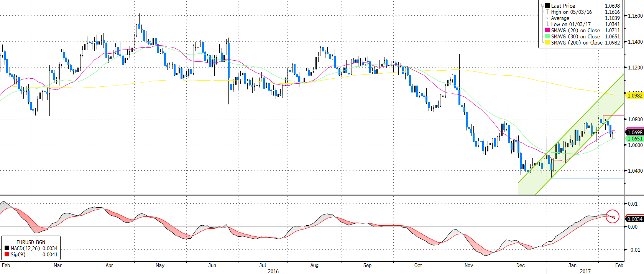This screenshot has width=644, height=274.
Task: Click the red Sig(9) legend swatch
Action: click(x=7, y=254)
